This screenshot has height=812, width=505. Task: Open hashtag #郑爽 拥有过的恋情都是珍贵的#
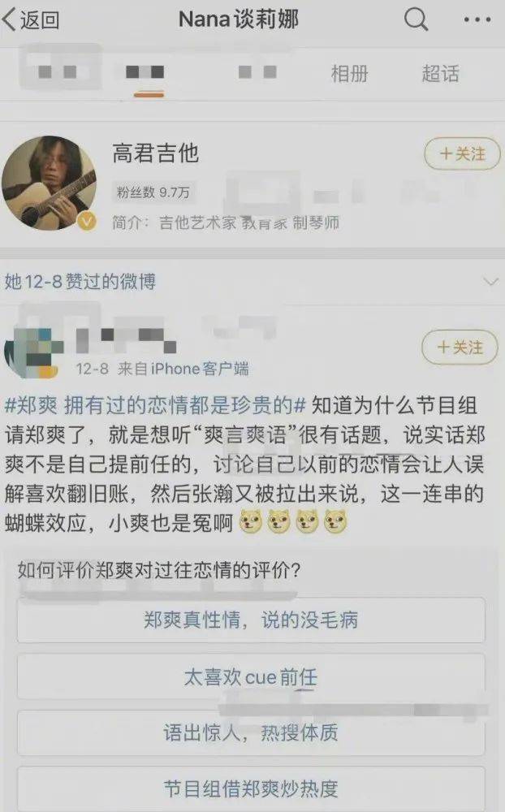coord(155,405)
